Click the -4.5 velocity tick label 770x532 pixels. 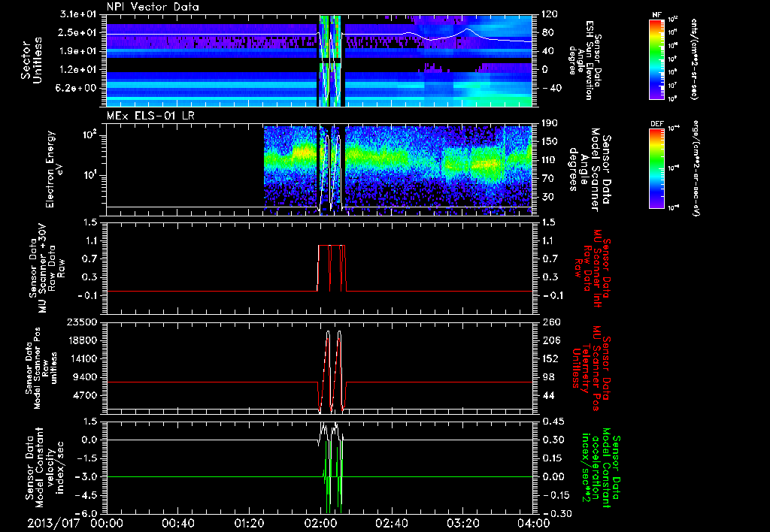click(x=87, y=495)
